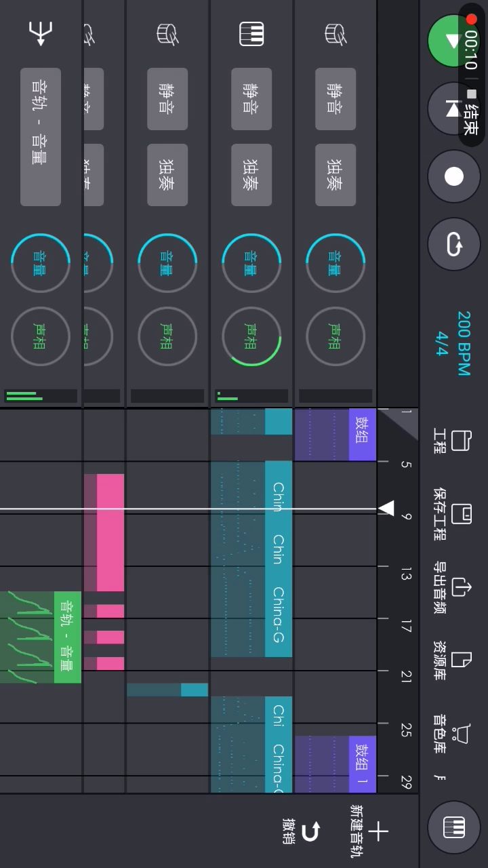Select the teal clip before bar 5 on the piano track
This screenshot has height=868, width=488.
[x=251, y=421]
